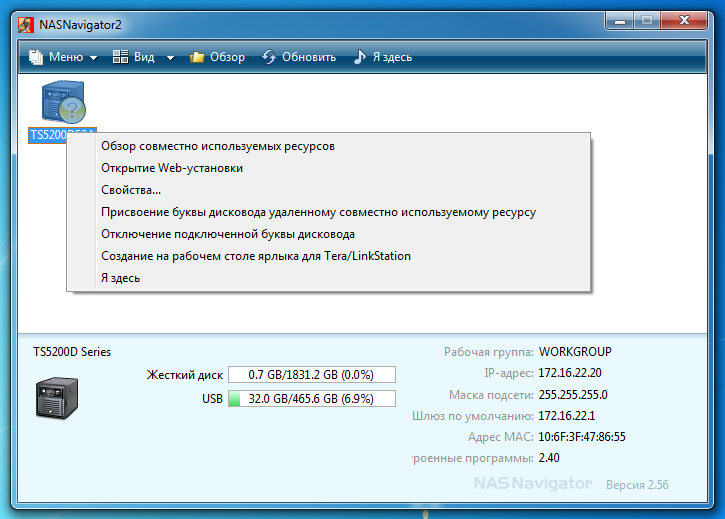Click the Я здесь toolbar label
The width and height of the screenshot is (725, 519).
(392, 57)
